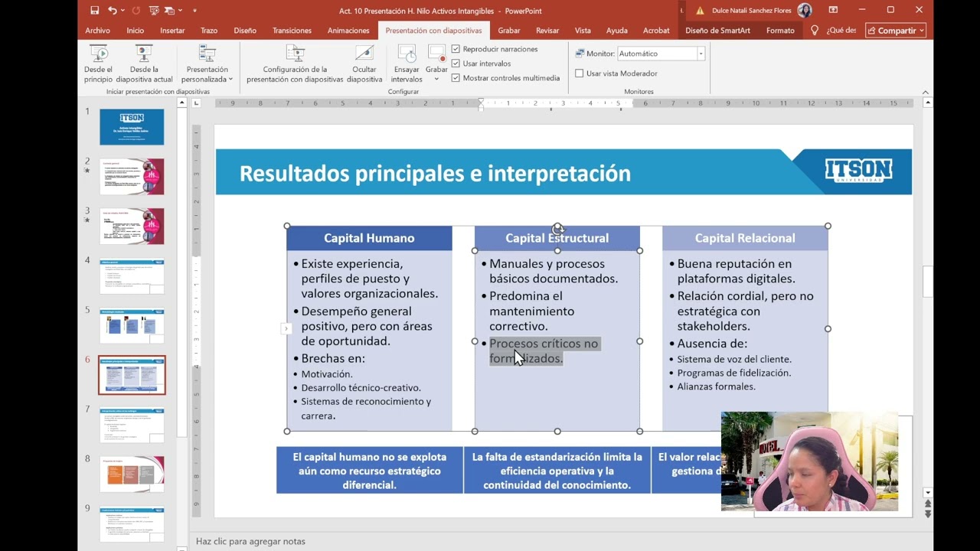Click the Redo icon in title bar
Image resolution: width=980 pixels, height=551 pixels.
pyautogui.click(x=136, y=11)
